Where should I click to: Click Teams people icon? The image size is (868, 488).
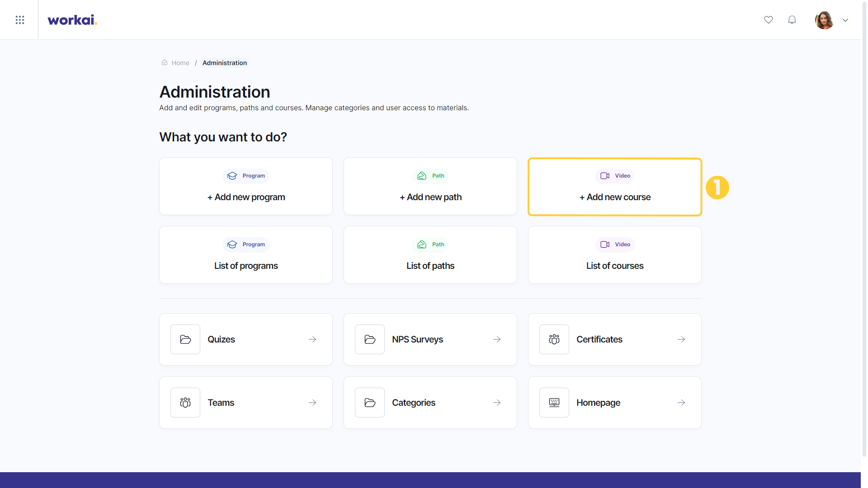coord(185,403)
